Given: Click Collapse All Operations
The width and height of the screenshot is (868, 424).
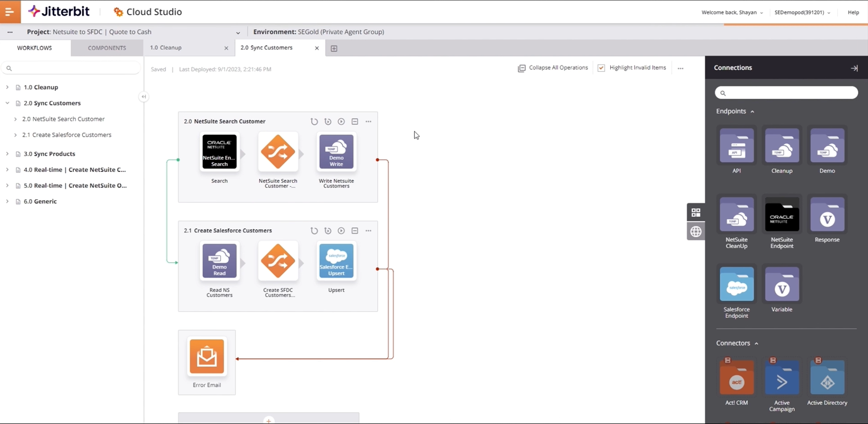Looking at the screenshot, I should tap(553, 68).
